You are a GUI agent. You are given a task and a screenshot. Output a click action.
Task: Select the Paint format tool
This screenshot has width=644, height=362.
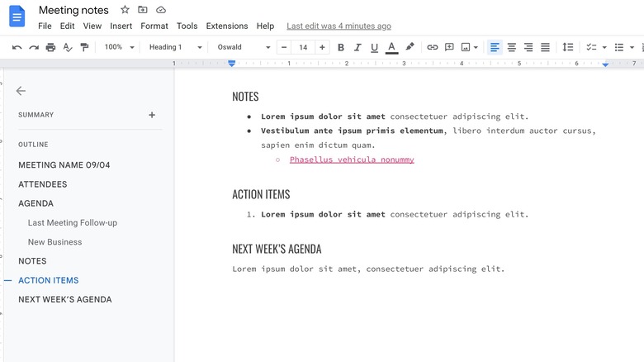pyautogui.click(x=84, y=48)
